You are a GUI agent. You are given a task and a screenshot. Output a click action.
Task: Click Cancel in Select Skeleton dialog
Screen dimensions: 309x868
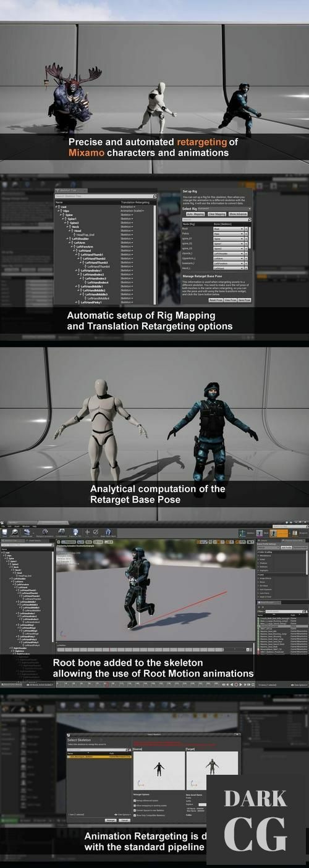(x=124, y=820)
